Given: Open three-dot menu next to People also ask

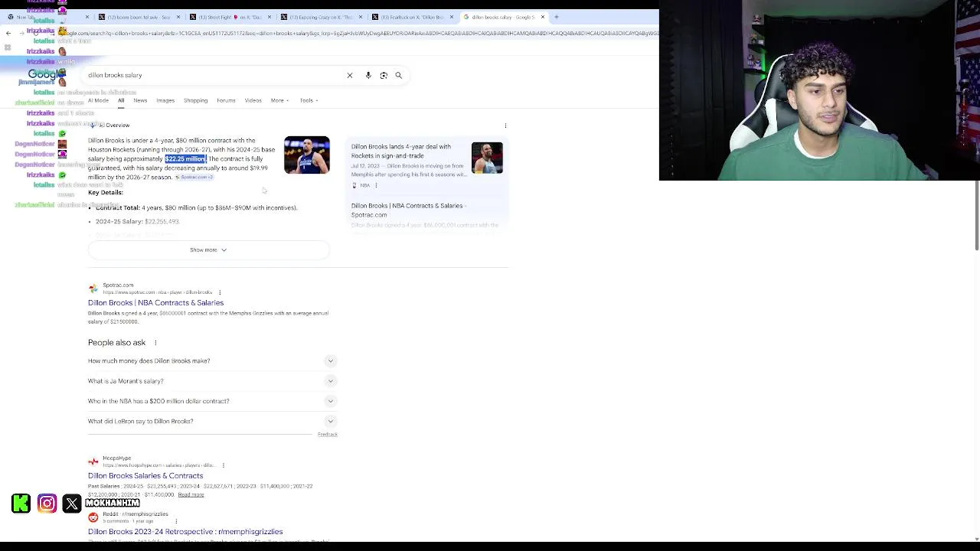Looking at the screenshot, I should coord(155,343).
